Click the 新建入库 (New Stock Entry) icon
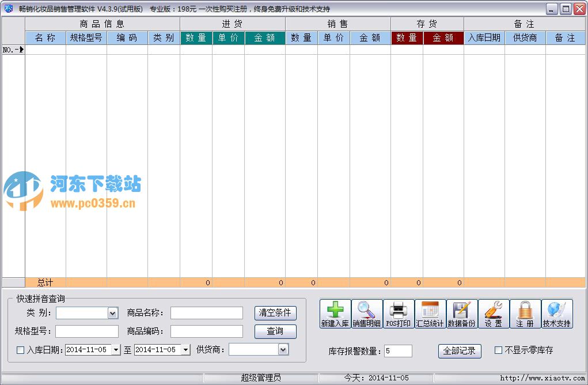 coord(336,314)
